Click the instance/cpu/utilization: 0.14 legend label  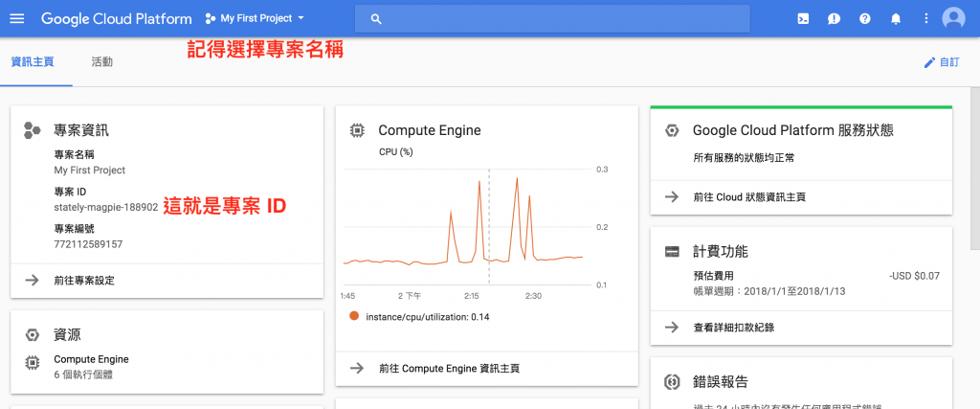428,316
